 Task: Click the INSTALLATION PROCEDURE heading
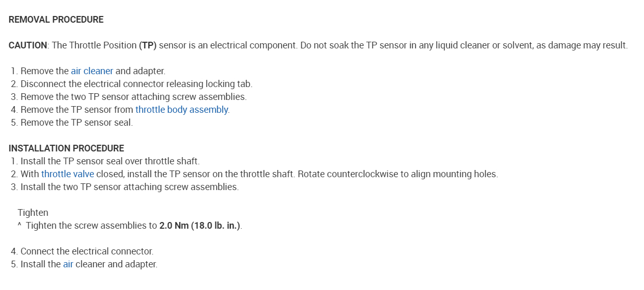[66, 148]
